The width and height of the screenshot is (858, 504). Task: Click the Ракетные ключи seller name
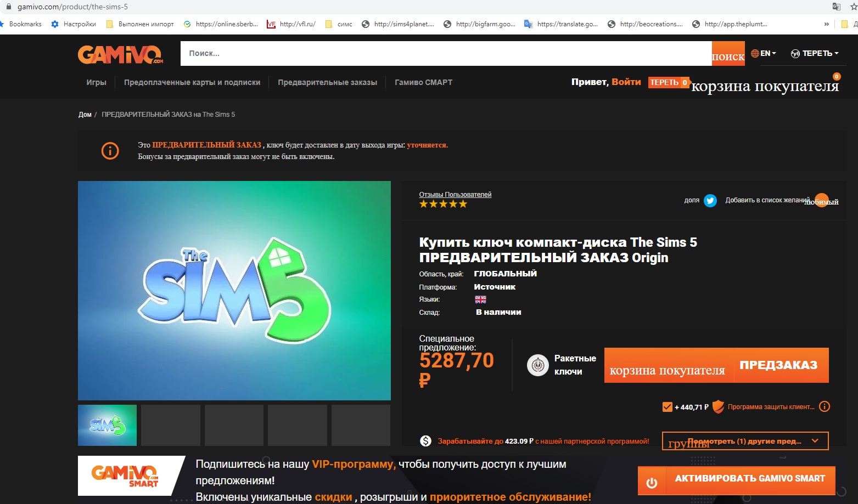coord(575,365)
